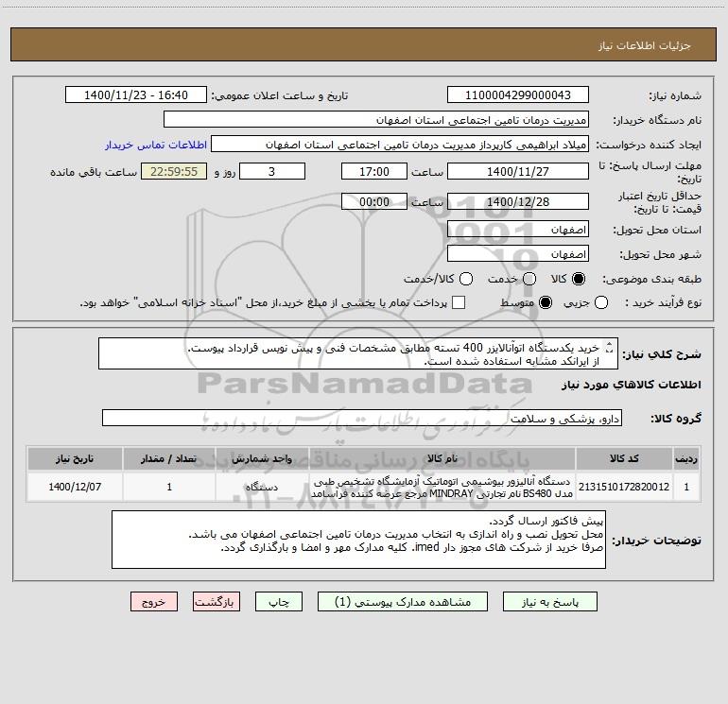Viewport: 728px width, 704px height.
Task: Click the buyer notes text area
Action: point(358,540)
